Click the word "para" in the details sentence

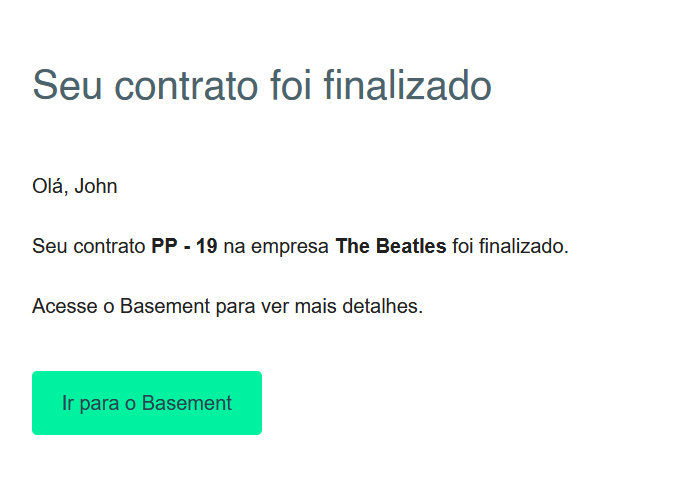[x=235, y=306]
